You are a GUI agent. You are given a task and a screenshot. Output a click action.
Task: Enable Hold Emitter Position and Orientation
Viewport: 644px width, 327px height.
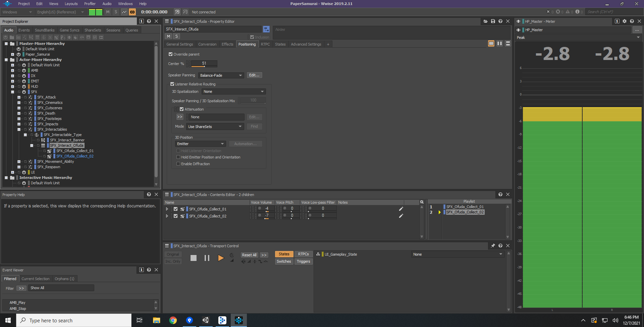(178, 157)
